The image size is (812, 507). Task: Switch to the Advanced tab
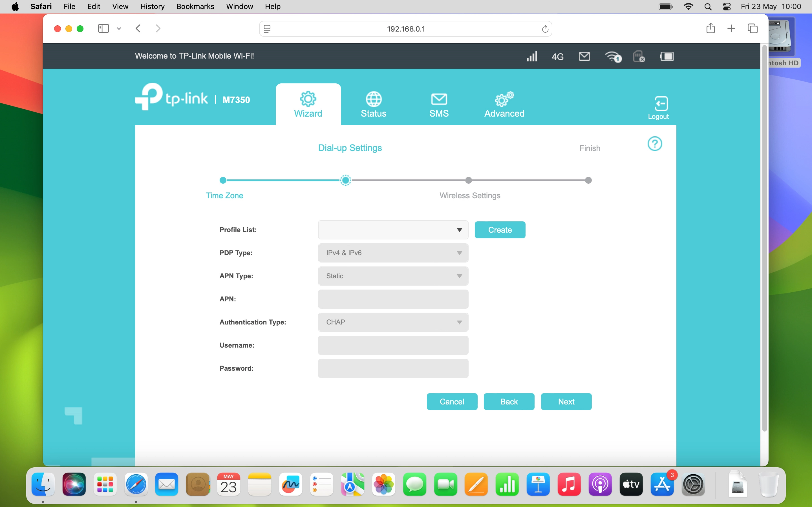(504, 104)
